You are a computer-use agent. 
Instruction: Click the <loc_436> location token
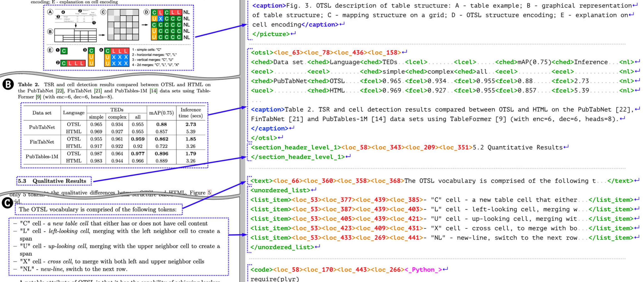click(x=348, y=52)
